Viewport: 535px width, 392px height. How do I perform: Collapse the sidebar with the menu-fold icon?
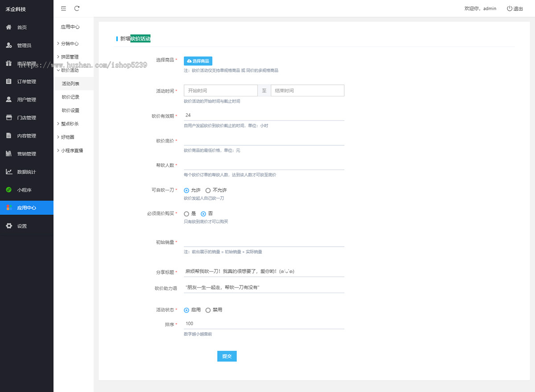(x=63, y=8)
